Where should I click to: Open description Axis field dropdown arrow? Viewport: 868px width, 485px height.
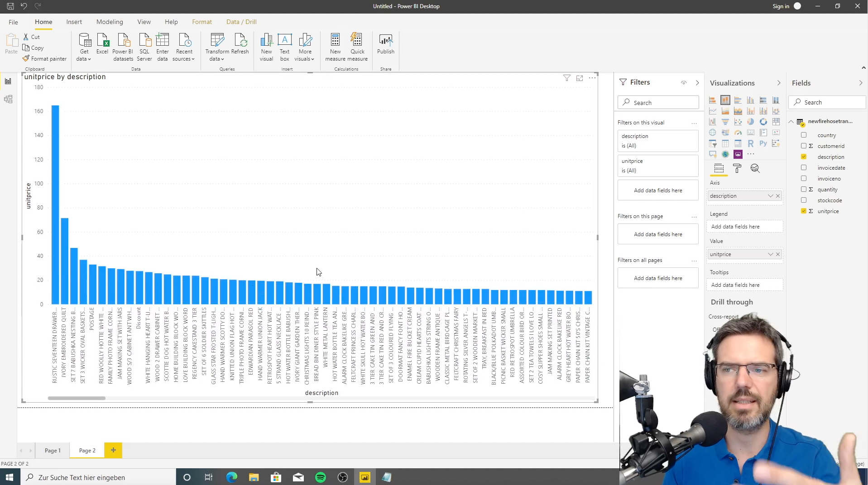coord(770,196)
